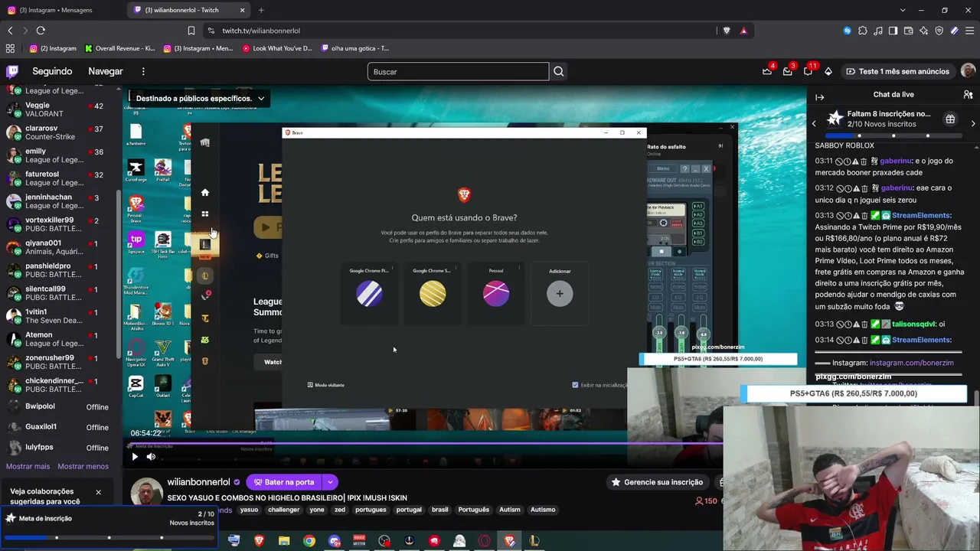Go to previous chat goal arrow

point(814,123)
